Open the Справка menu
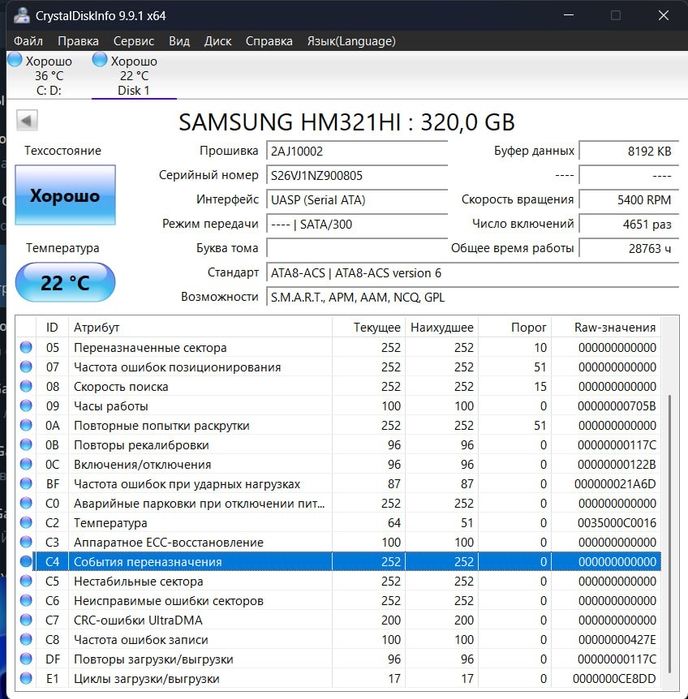This screenshot has width=688, height=699. [269, 41]
